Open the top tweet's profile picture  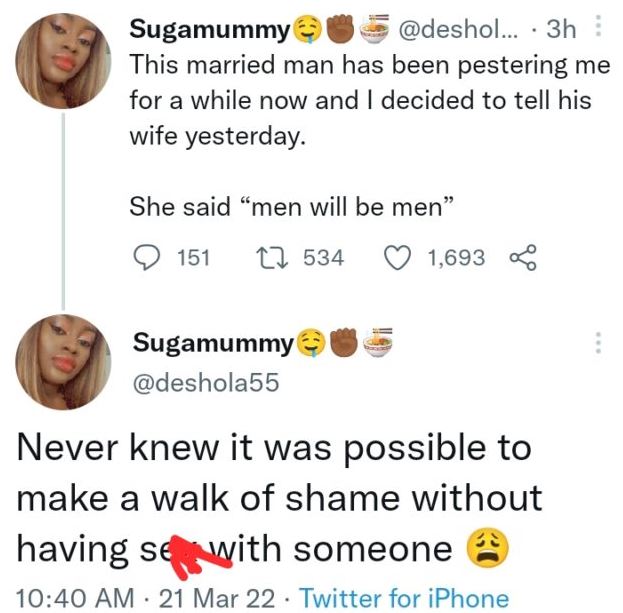(63, 63)
